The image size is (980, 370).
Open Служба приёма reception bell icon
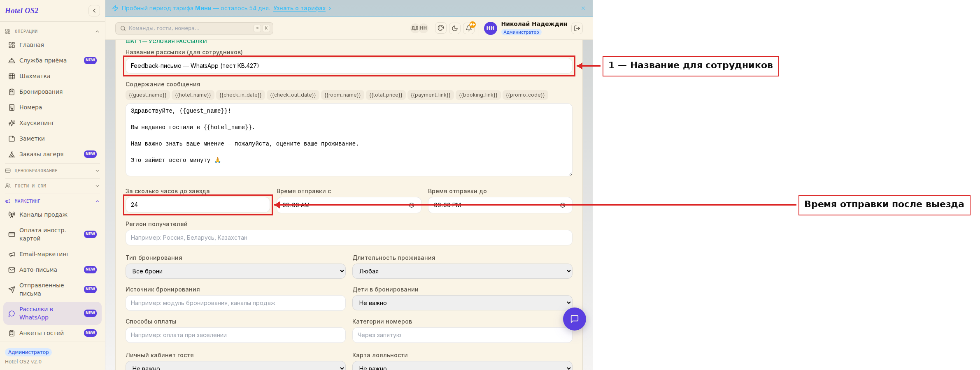[12, 60]
